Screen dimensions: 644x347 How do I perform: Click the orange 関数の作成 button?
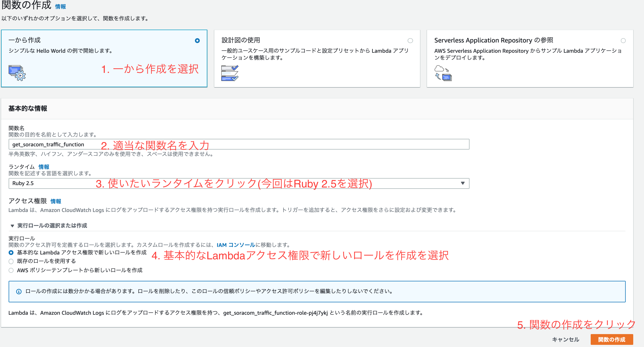(612, 339)
